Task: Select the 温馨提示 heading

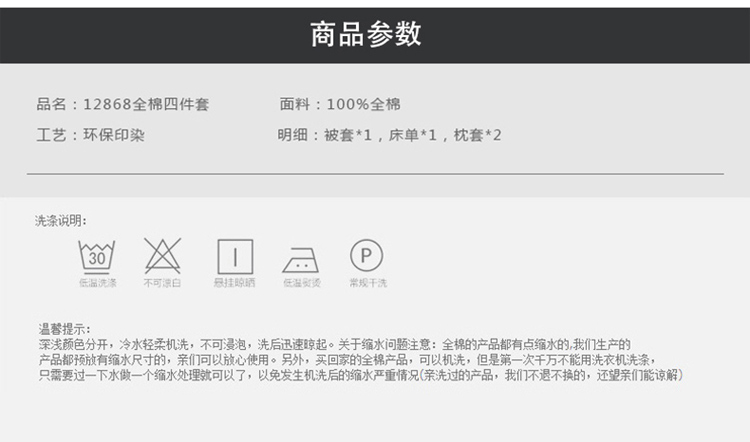Action: pyautogui.click(x=65, y=329)
